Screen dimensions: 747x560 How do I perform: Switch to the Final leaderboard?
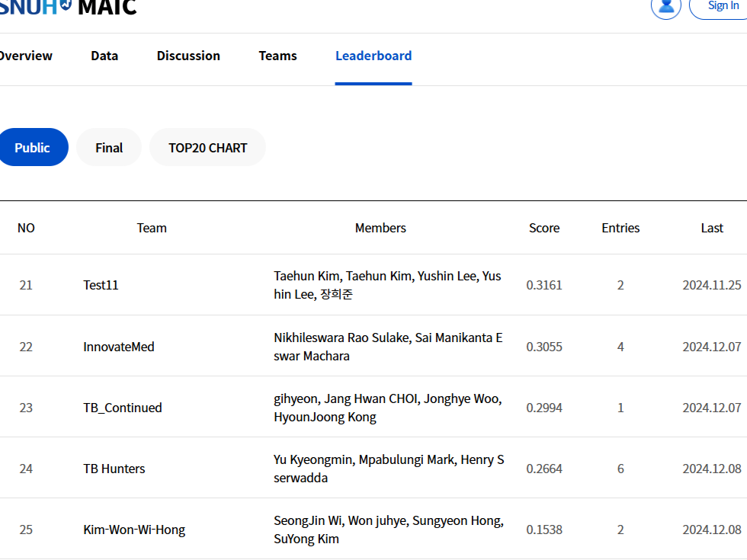[x=109, y=148]
